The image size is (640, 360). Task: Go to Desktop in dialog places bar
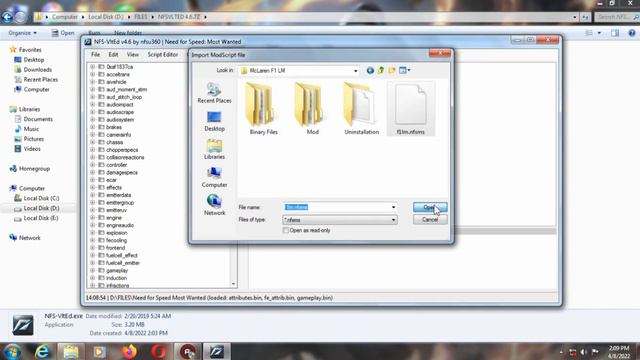coord(214,121)
